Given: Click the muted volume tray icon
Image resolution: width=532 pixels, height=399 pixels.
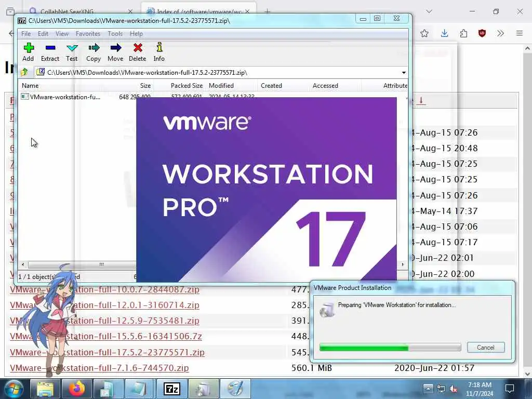Looking at the screenshot, I should 453,389.
